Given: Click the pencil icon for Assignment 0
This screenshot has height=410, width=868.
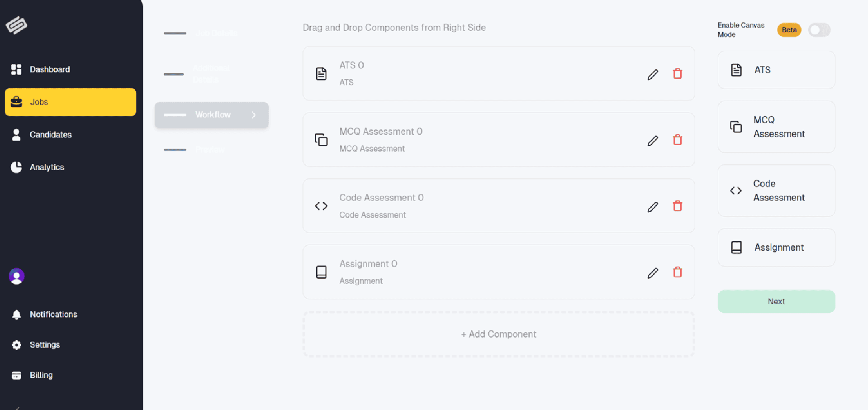Looking at the screenshot, I should click(652, 273).
